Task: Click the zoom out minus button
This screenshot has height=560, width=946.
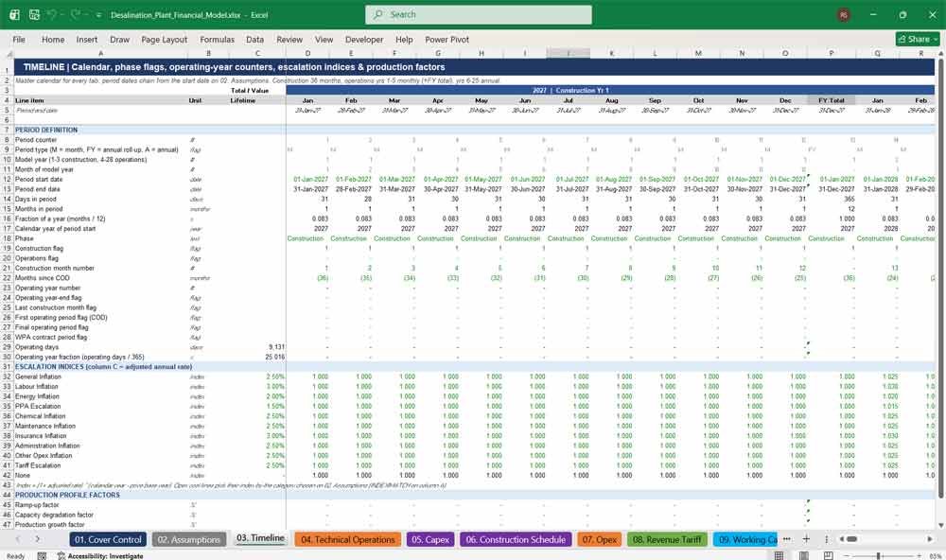Action: (847, 556)
